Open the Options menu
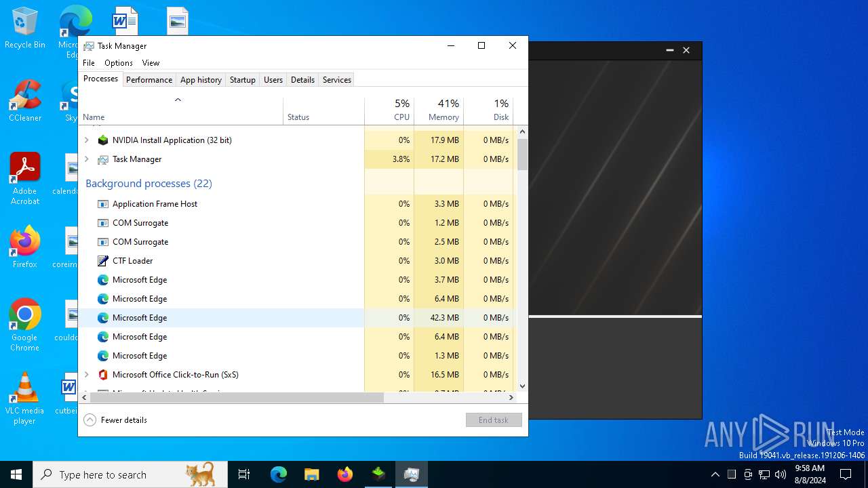The image size is (868, 488). [119, 63]
